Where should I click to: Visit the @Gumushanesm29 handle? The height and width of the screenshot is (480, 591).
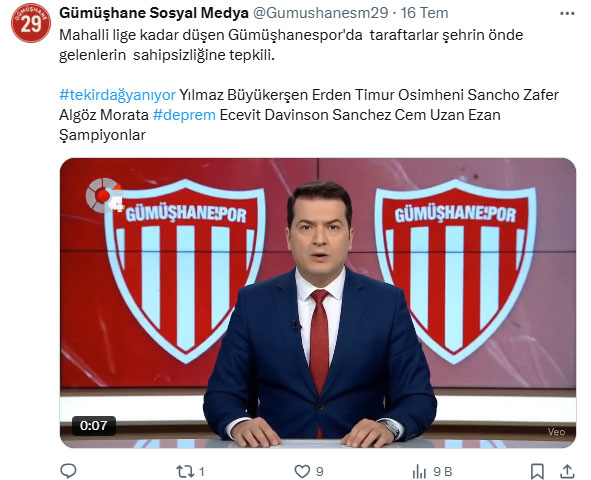tap(320, 13)
